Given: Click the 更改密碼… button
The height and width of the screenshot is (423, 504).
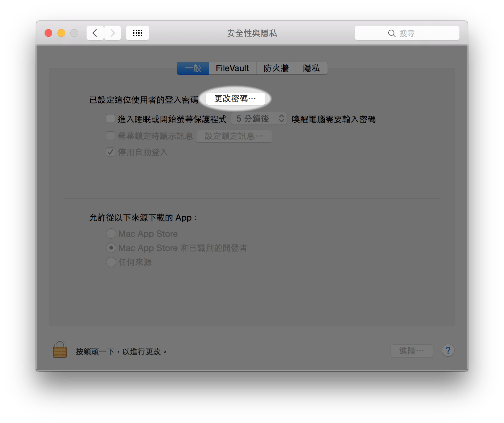Looking at the screenshot, I should [236, 99].
